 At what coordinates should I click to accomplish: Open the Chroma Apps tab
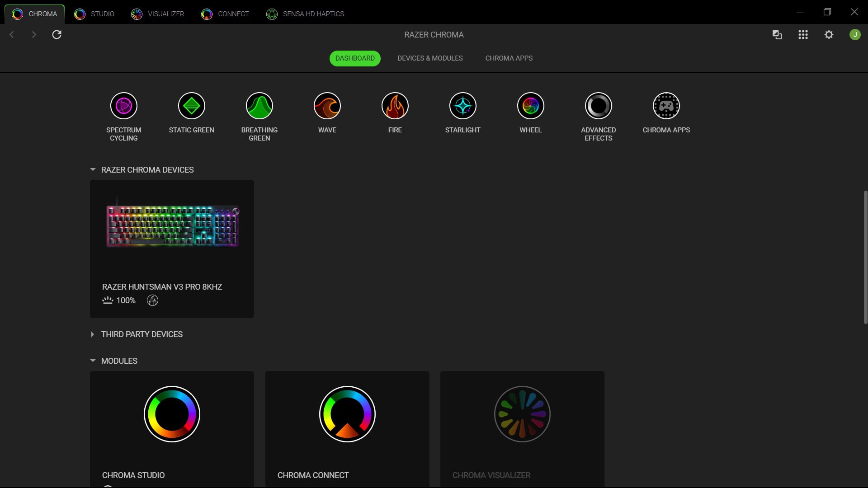tap(509, 58)
